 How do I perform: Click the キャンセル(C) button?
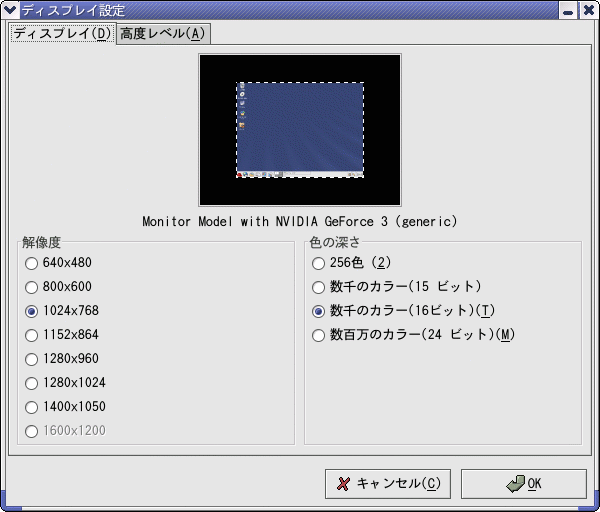[388, 484]
